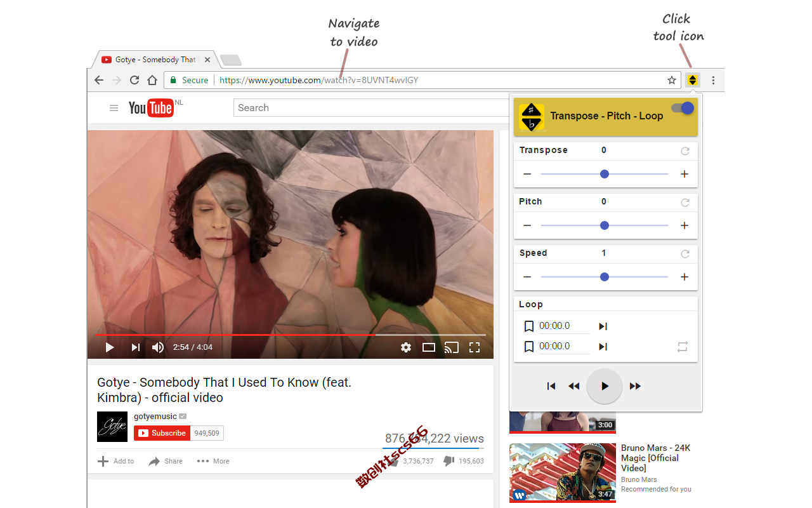The height and width of the screenshot is (508, 812).
Task: Toggle theater mode on player
Action: pyautogui.click(x=429, y=347)
